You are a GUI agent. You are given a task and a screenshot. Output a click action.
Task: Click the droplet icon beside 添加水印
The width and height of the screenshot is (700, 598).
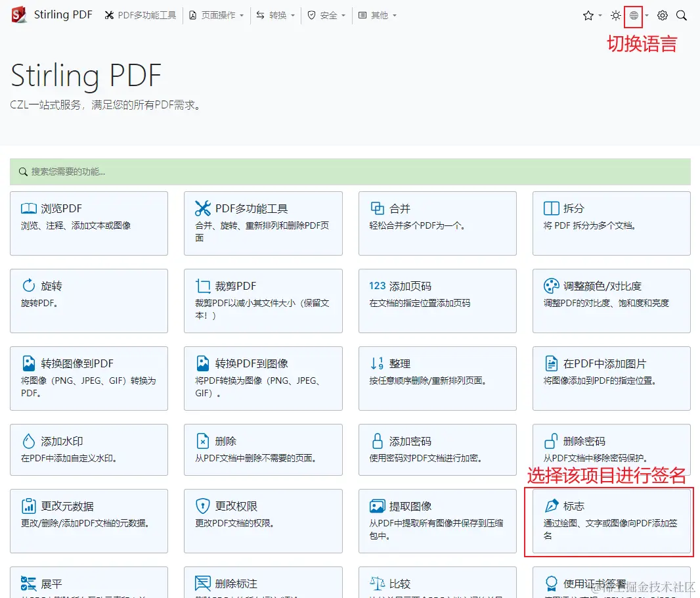click(29, 441)
